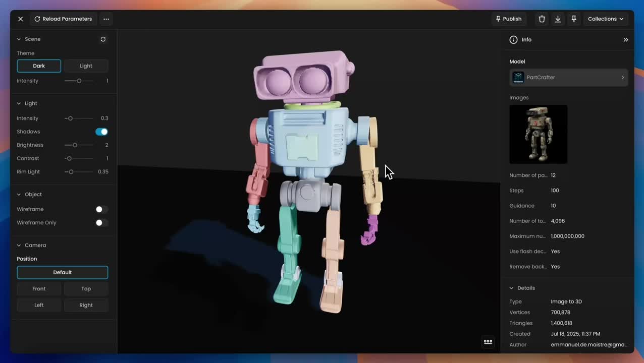
Task: Select the Default camera position
Action: pyautogui.click(x=63, y=272)
